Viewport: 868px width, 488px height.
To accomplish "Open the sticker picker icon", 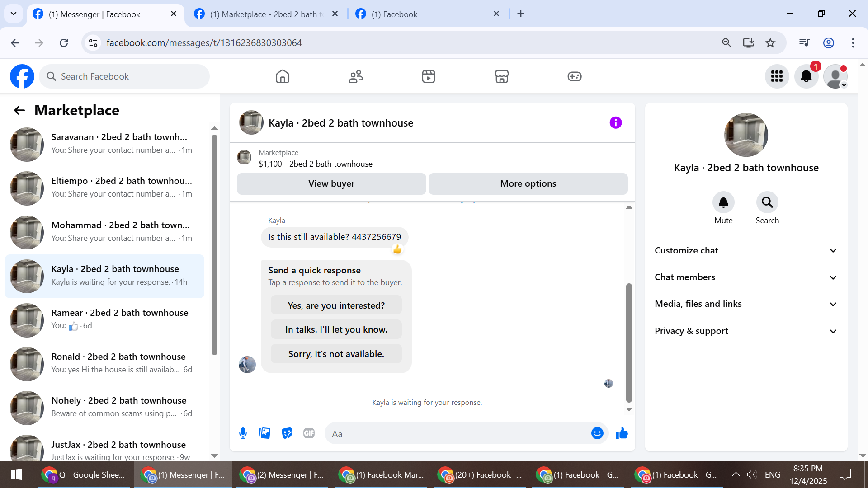I will [287, 433].
